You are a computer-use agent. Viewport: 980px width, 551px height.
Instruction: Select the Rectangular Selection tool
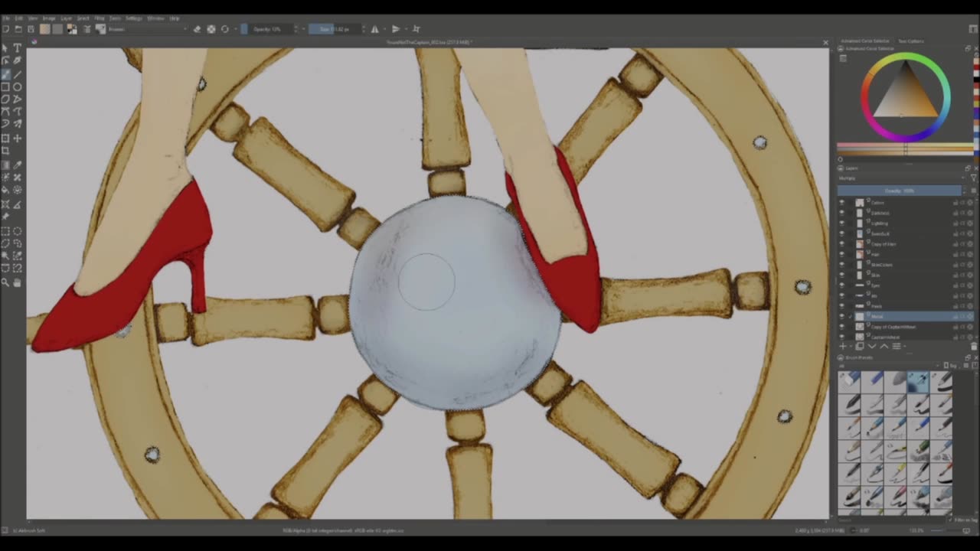[5, 230]
